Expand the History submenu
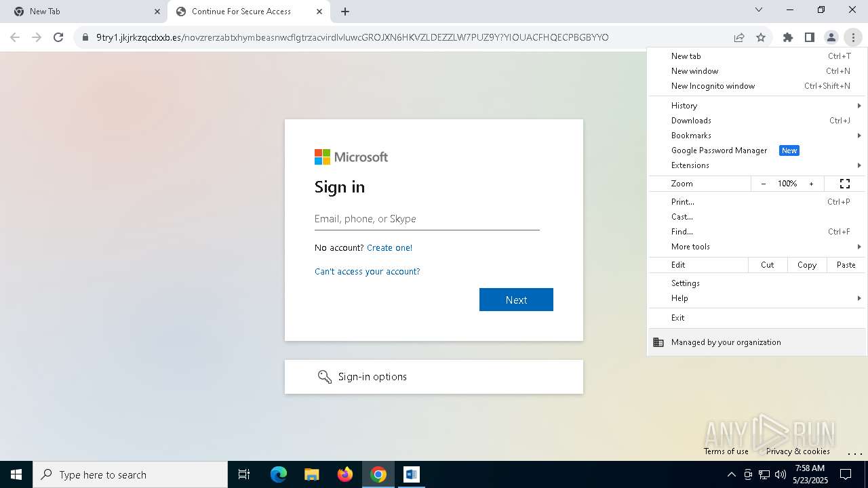Viewport: 868px width, 488px height. 757,106
